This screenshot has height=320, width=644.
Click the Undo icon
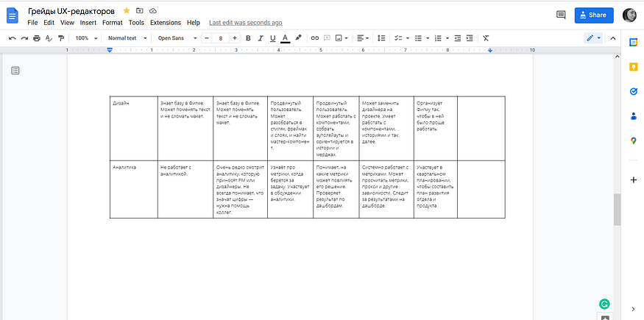(x=13, y=38)
